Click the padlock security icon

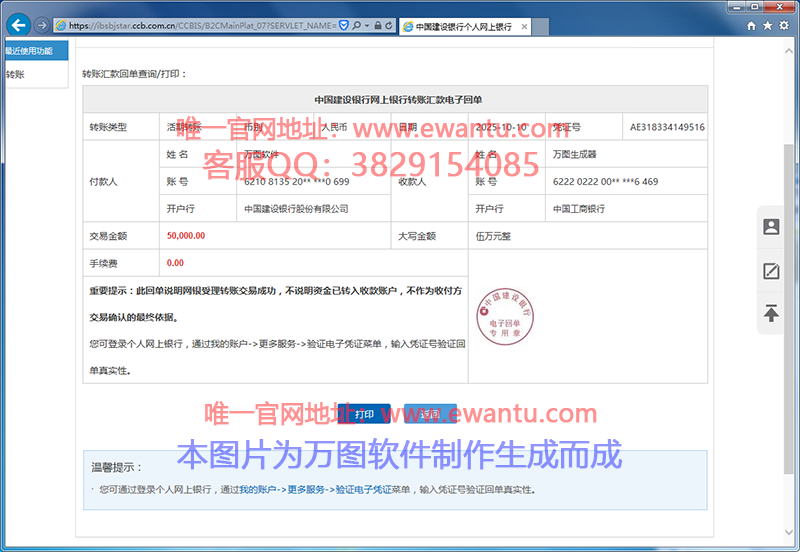pos(378,25)
